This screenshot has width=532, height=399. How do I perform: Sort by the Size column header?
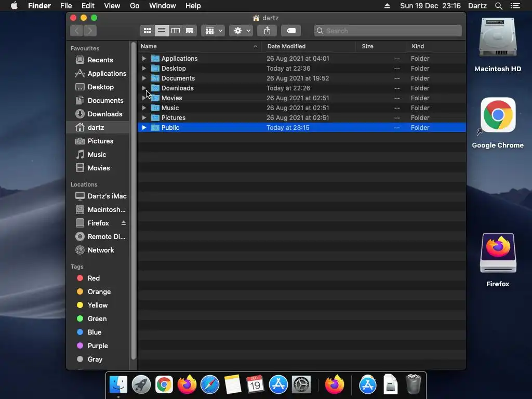(381, 46)
